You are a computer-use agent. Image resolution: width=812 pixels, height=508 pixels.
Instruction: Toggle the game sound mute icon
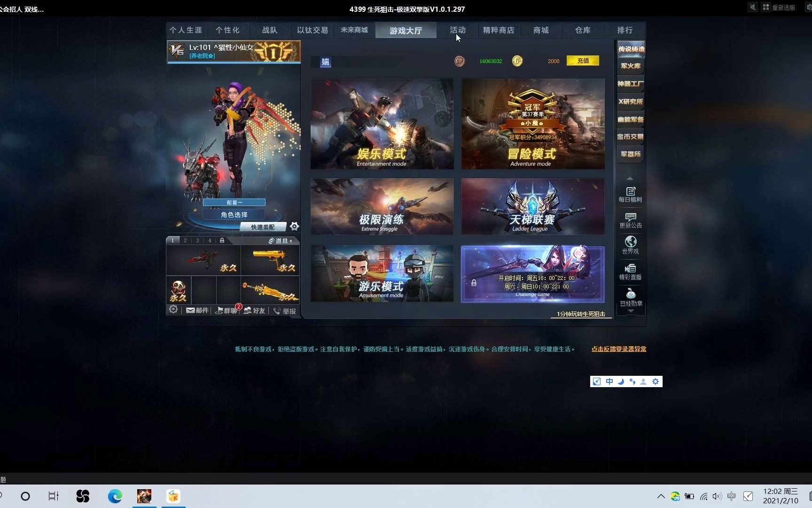pyautogui.click(x=753, y=7)
